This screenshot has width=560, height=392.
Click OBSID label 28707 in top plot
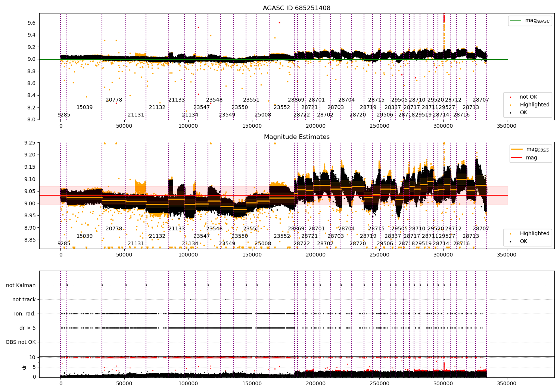(x=481, y=100)
